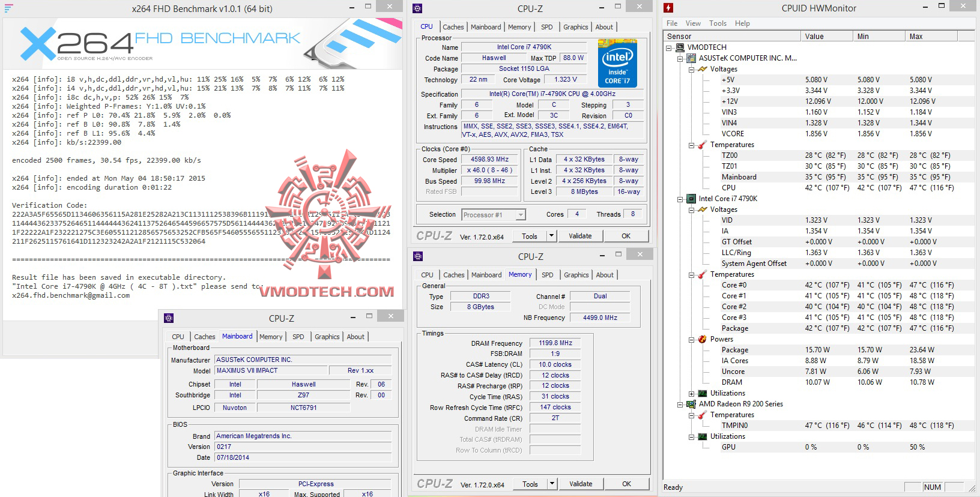This screenshot has width=980, height=497.
Task: Click Validate in the CPU-Z Memory window
Action: [x=581, y=484]
